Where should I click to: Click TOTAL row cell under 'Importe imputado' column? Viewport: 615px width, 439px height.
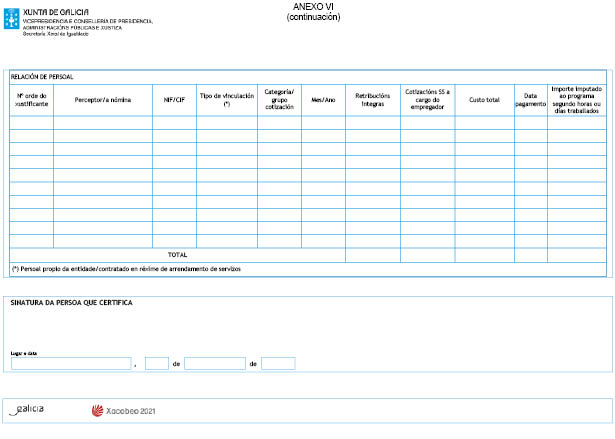[x=575, y=255]
